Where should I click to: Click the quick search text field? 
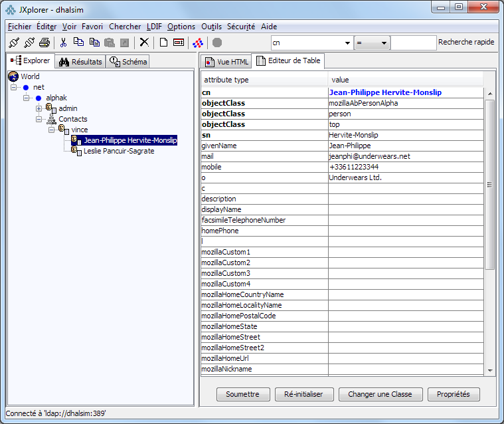tap(413, 43)
